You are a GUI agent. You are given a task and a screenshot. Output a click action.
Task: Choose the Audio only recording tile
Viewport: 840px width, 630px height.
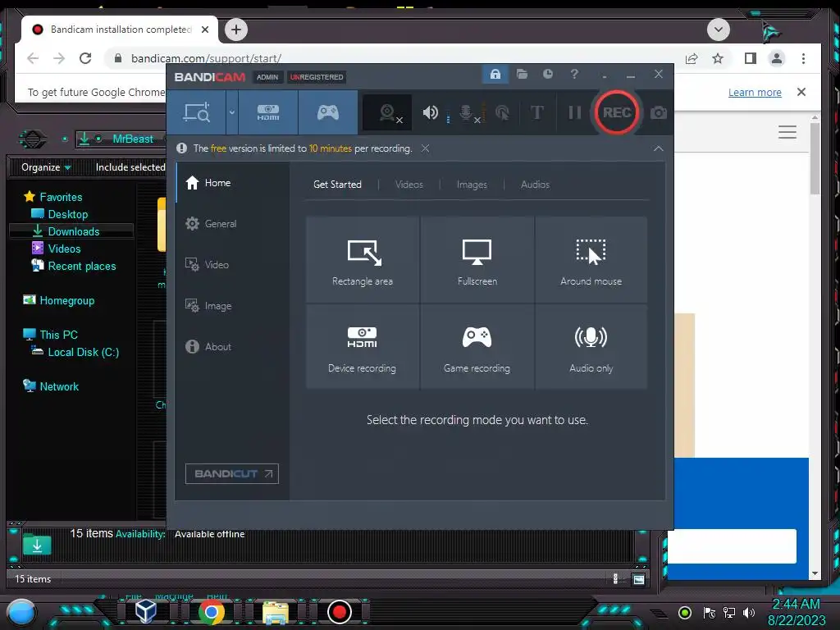[591, 347]
